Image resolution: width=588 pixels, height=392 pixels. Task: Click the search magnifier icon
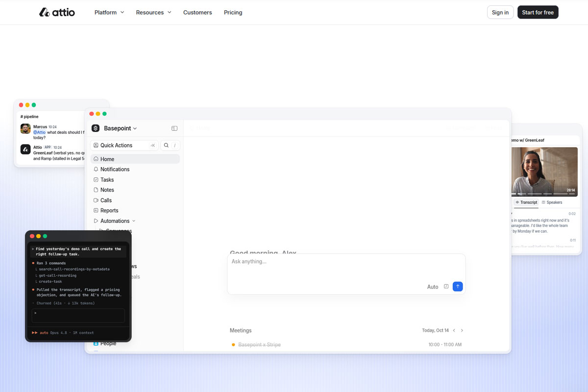pyautogui.click(x=166, y=146)
